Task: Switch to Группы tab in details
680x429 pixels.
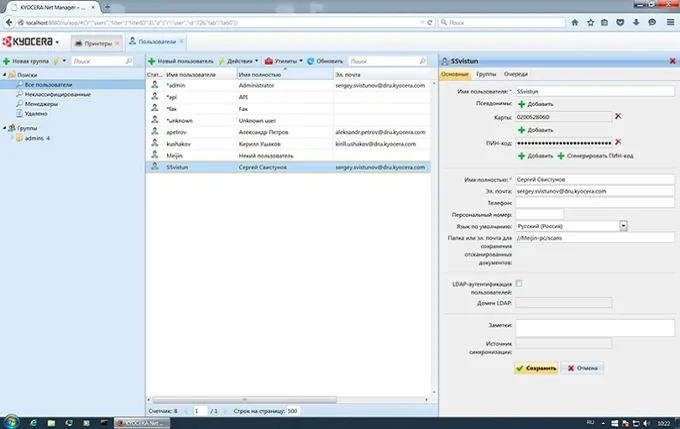Action: (x=486, y=74)
